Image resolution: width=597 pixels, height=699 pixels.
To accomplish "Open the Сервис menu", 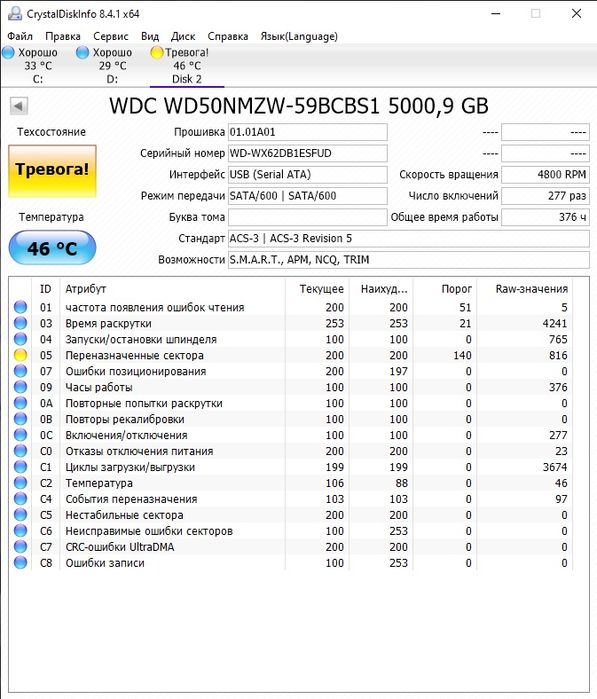I will point(111,36).
